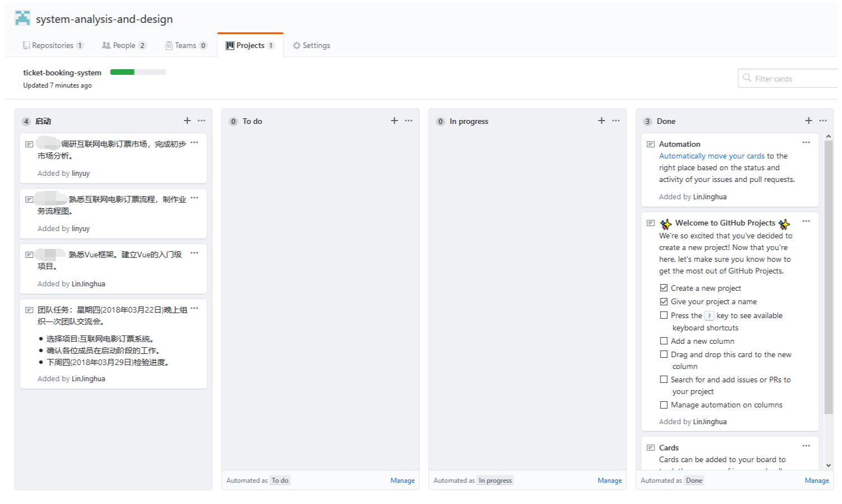Click the Teams icon in the navigation
The height and width of the screenshot is (504, 842).
coord(169,45)
